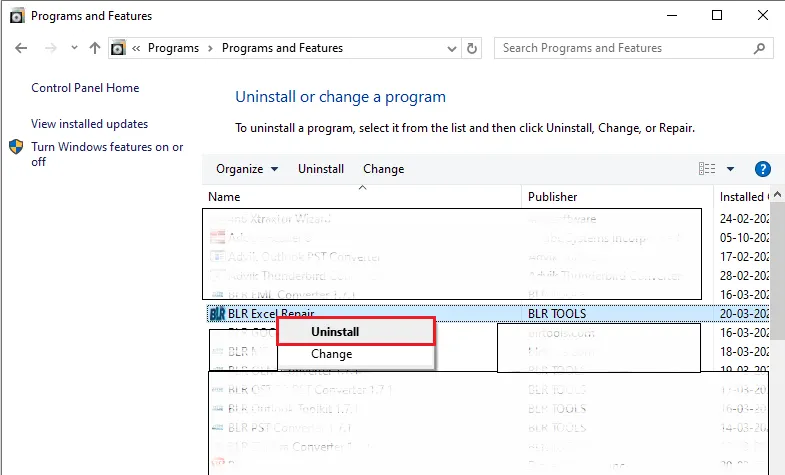
Task: Click the 28-02 install date cell
Action: (x=744, y=276)
